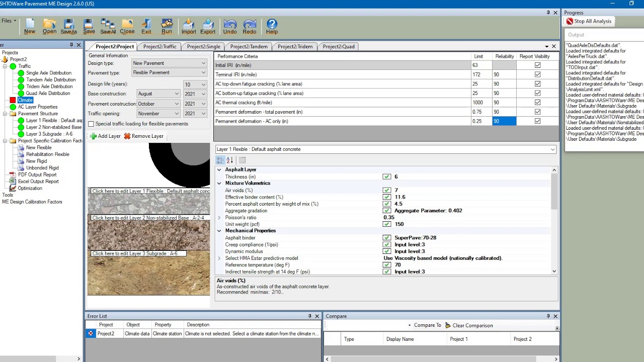Viewport: 644px width, 362px height.
Task: Select Single Axle Distribution tree node
Action: [x=49, y=73]
